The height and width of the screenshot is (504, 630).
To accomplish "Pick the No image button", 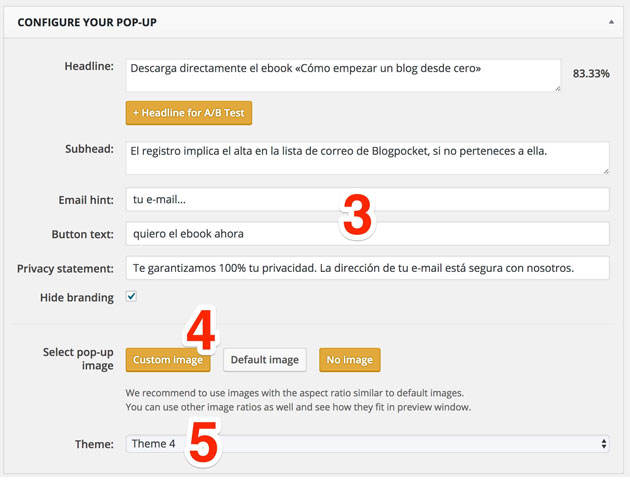I will [x=349, y=360].
